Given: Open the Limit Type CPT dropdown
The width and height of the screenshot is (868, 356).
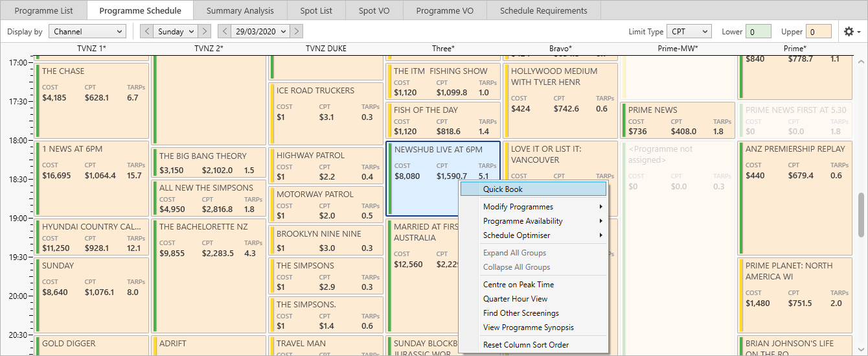Looking at the screenshot, I should click(689, 31).
